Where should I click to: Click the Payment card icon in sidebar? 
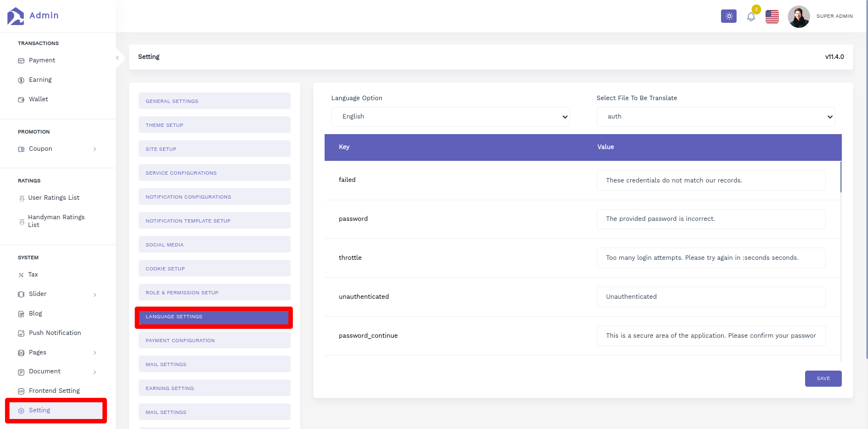pyautogui.click(x=21, y=61)
